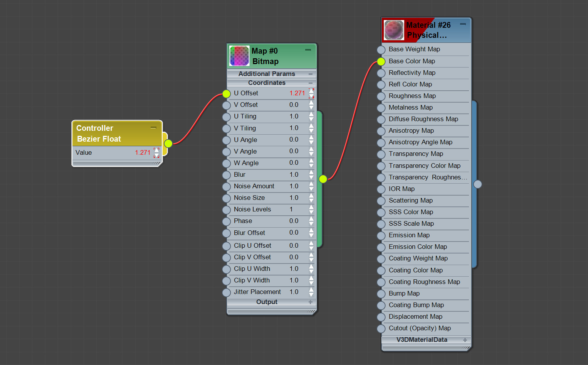Collapse the Controller Bezier Float node

[x=153, y=127]
